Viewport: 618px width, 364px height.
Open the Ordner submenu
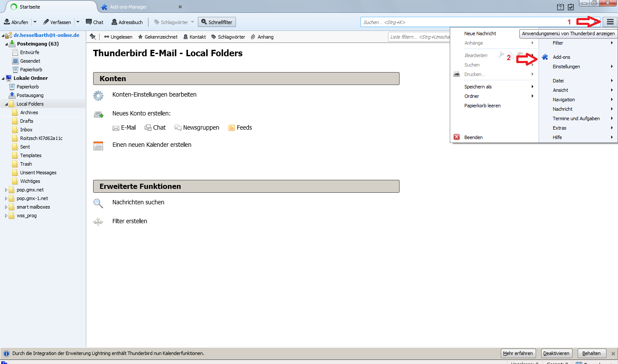[494, 96]
